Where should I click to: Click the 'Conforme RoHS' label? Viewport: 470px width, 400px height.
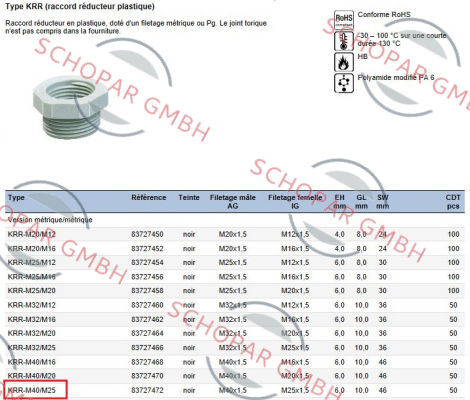tap(384, 14)
